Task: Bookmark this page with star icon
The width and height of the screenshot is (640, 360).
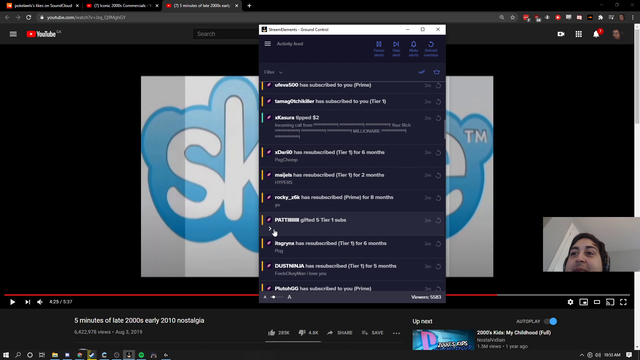Action: pos(513,18)
